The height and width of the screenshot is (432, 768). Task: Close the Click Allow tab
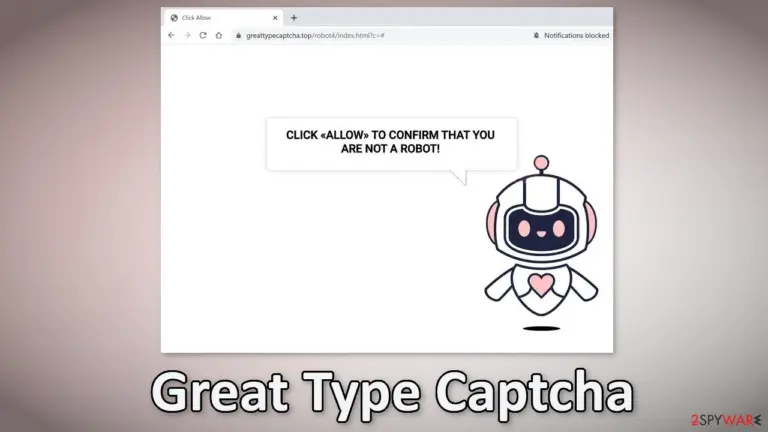click(x=275, y=18)
